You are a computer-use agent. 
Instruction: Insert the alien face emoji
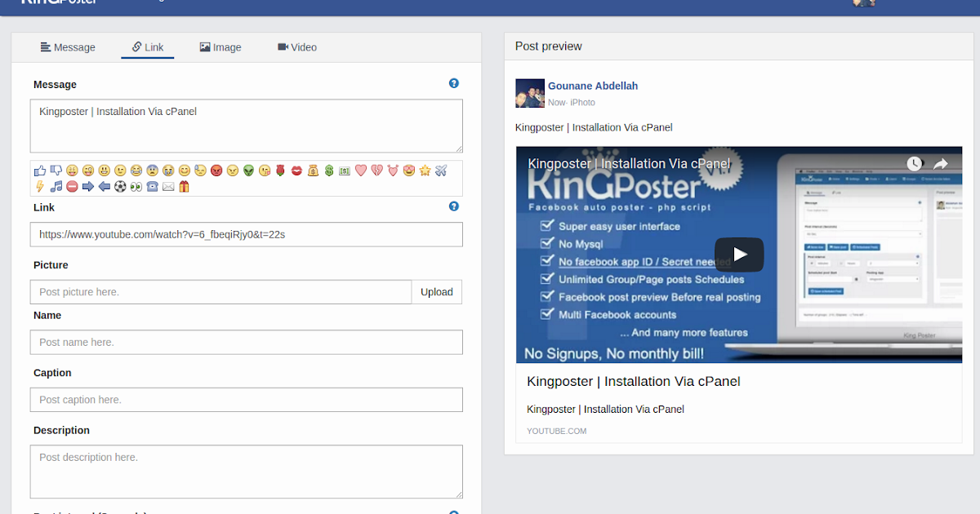tap(248, 171)
